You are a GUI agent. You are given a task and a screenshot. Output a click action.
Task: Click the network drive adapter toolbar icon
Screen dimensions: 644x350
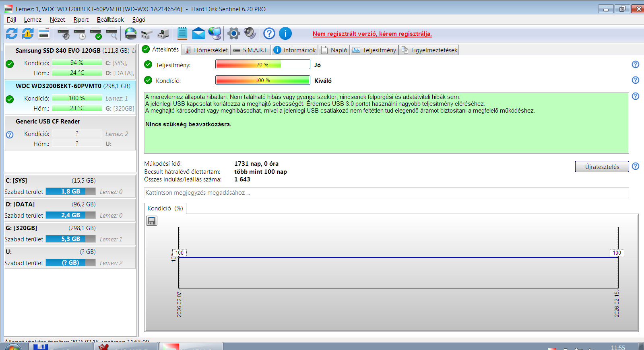click(x=147, y=34)
